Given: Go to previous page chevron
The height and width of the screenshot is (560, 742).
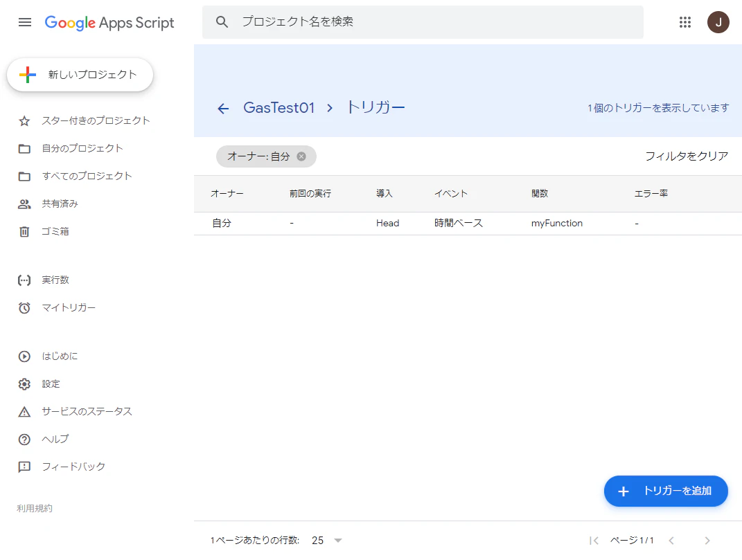Looking at the screenshot, I should coord(671,541).
